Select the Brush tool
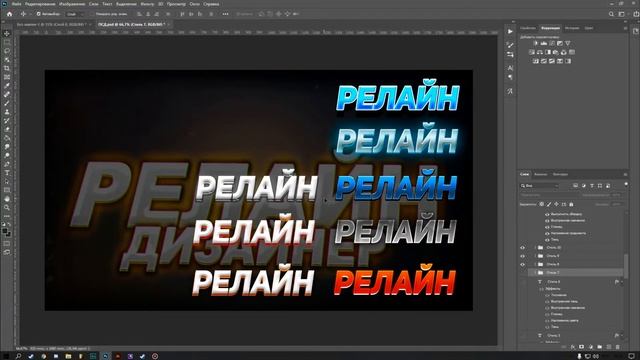The image size is (640, 360). 7,103
